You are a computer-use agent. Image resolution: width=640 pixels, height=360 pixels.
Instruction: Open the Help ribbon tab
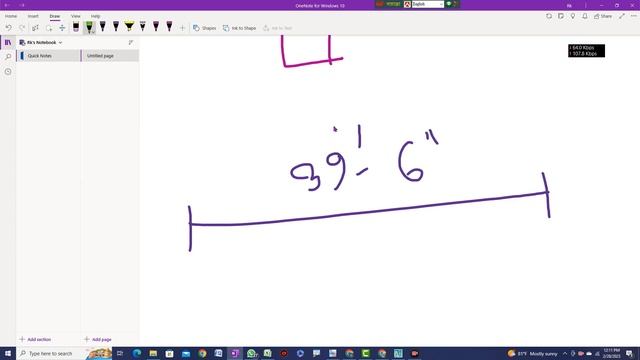[x=96, y=16]
